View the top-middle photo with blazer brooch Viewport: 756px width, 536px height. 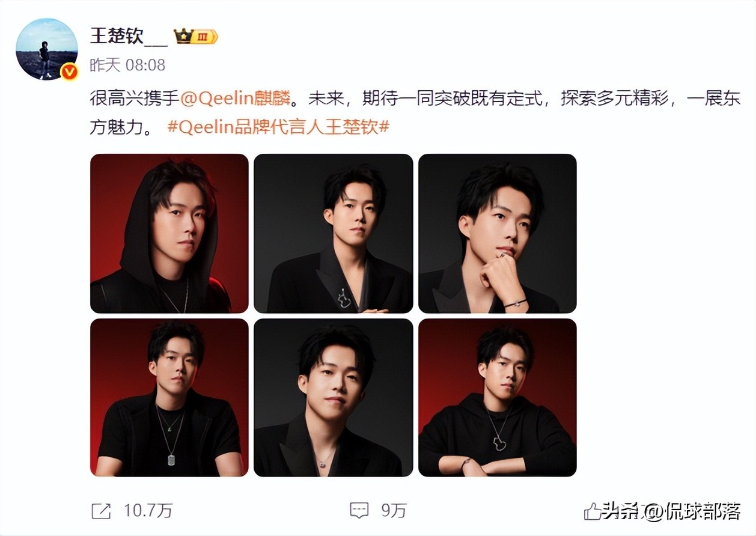pyautogui.click(x=333, y=233)
